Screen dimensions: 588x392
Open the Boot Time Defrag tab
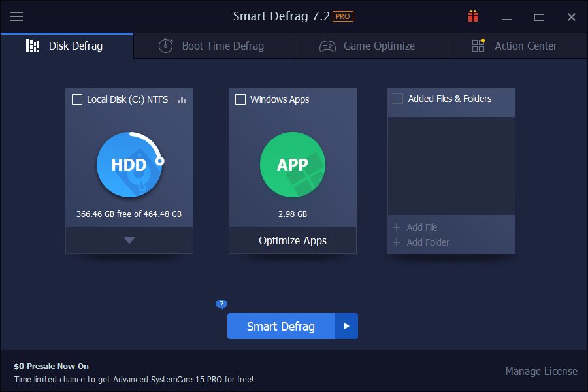[214, 46]
